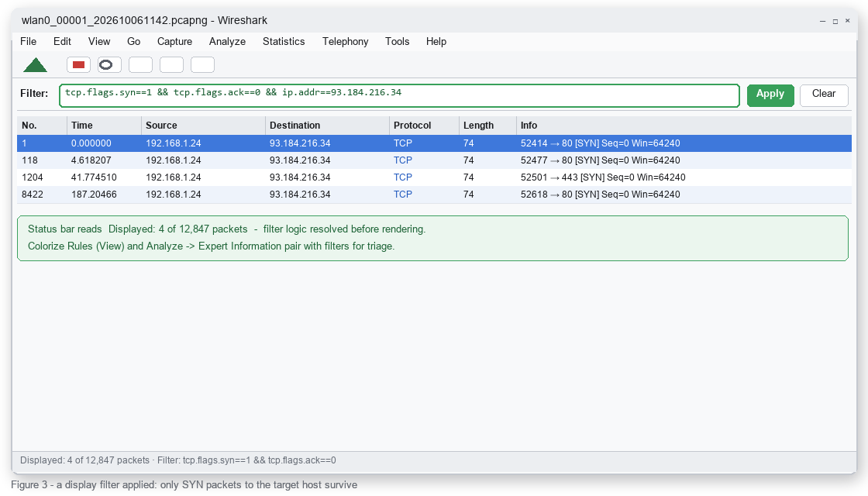Clear the display filter
868x496 pixels.
pos(824,95)
